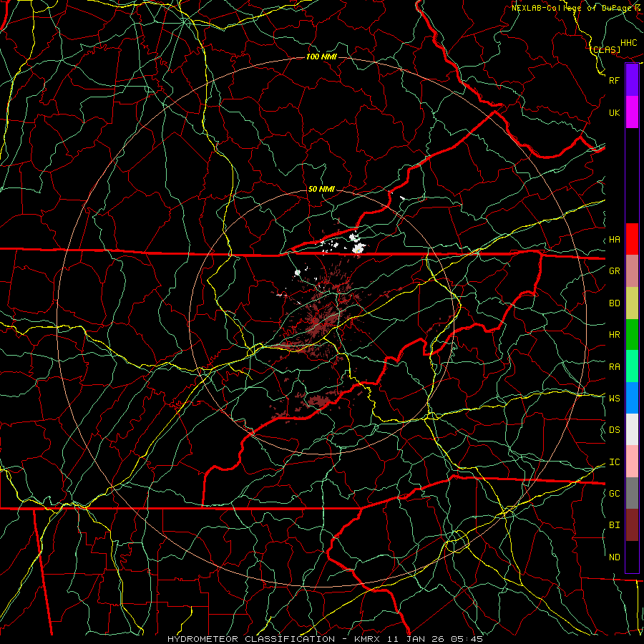The height and width of the screenshot is (644, 644).
Task: Click the RA legend label
Action: click(614, 366)
